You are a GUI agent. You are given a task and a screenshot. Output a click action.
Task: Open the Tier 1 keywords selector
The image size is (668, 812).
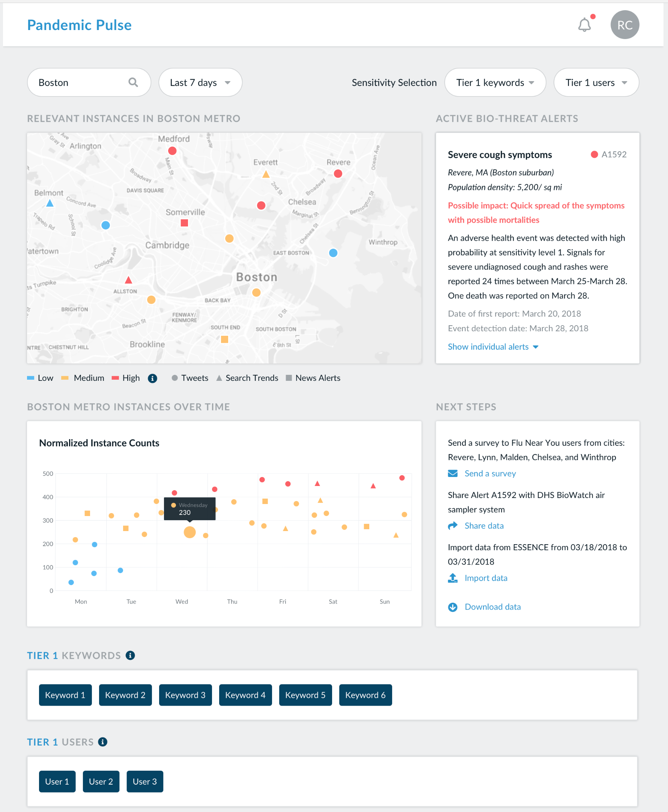coord(495,82)
